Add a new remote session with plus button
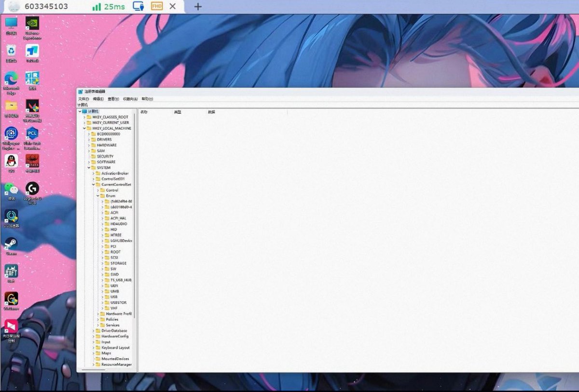 click(198, 7)
